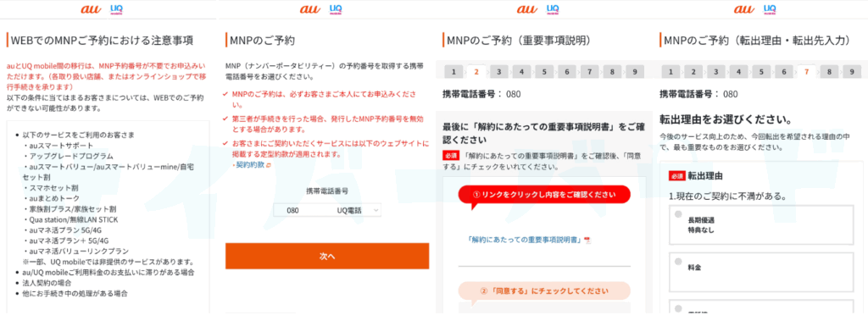Click list item ・auマネ活バリューリンクプラン
This screenshot has width=868, height=315.
click(x=75, y=251)
